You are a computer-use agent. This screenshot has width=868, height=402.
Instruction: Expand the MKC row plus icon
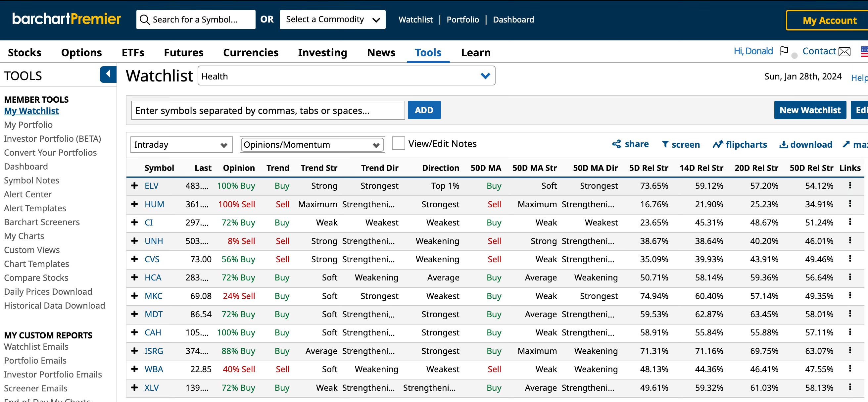134,296
